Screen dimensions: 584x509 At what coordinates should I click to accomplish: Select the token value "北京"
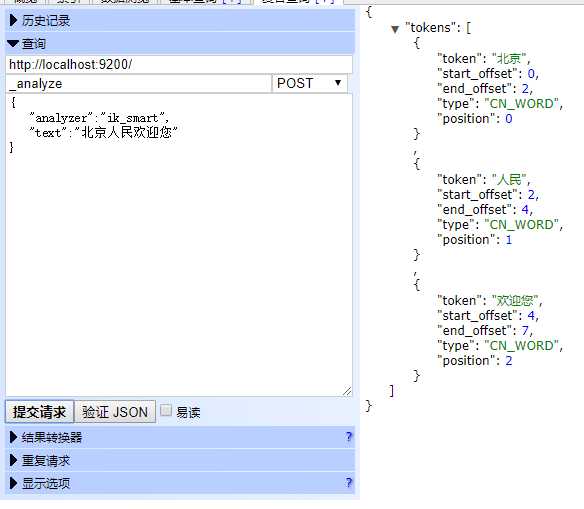tap(509, 58)
